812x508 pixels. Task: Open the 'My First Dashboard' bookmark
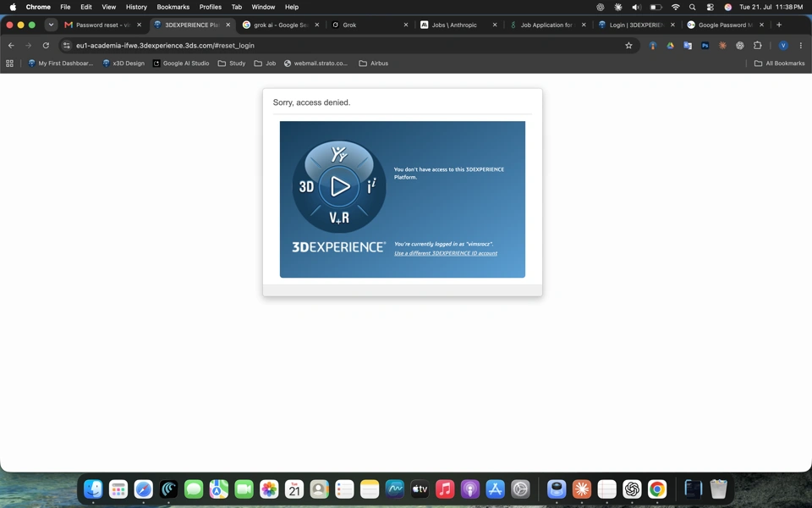61,63
